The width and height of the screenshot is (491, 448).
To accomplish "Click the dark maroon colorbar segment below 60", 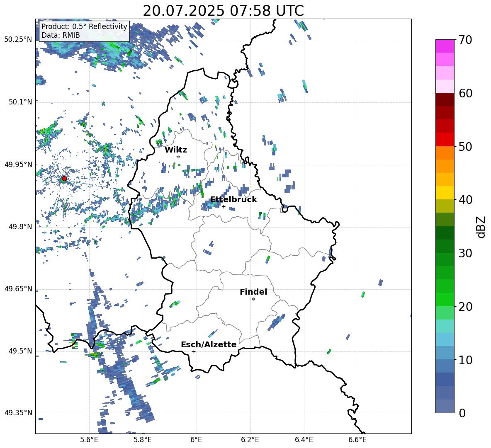I will coord(445,99).
